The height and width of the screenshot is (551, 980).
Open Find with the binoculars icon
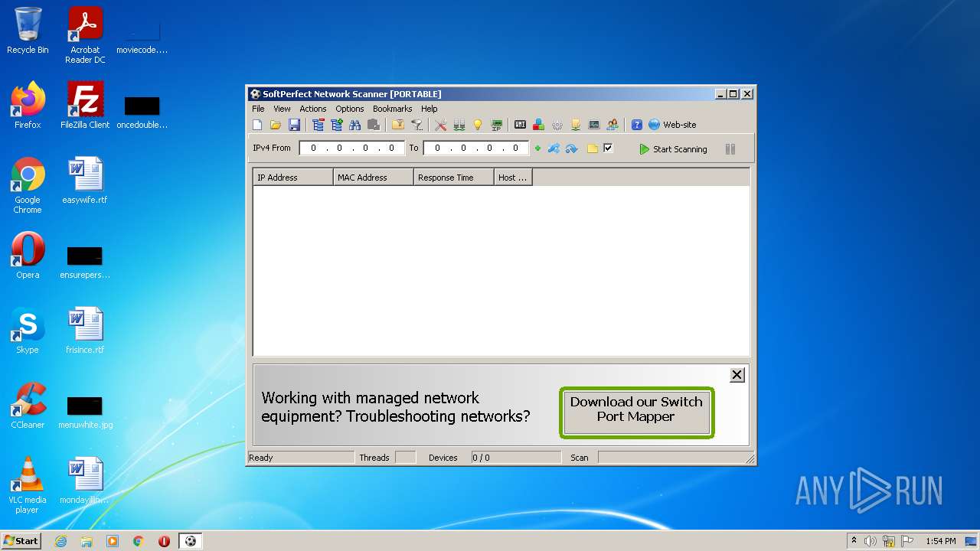[x=355, y=125]
